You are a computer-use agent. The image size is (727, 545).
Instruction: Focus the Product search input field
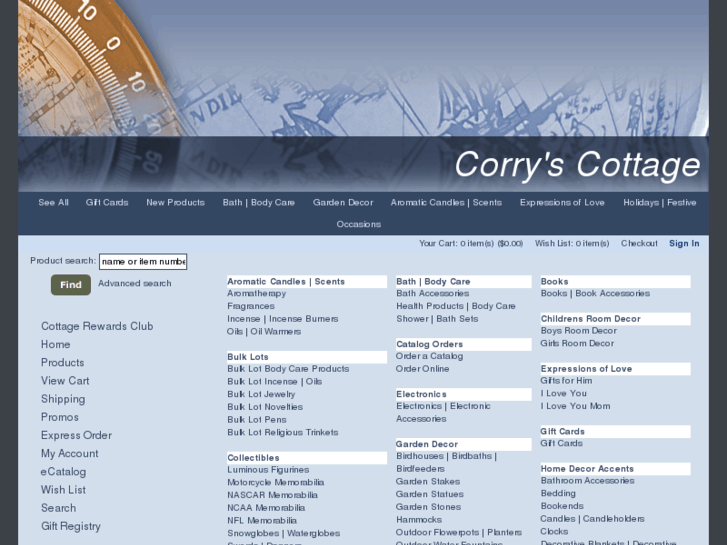(x=143, y=262)
